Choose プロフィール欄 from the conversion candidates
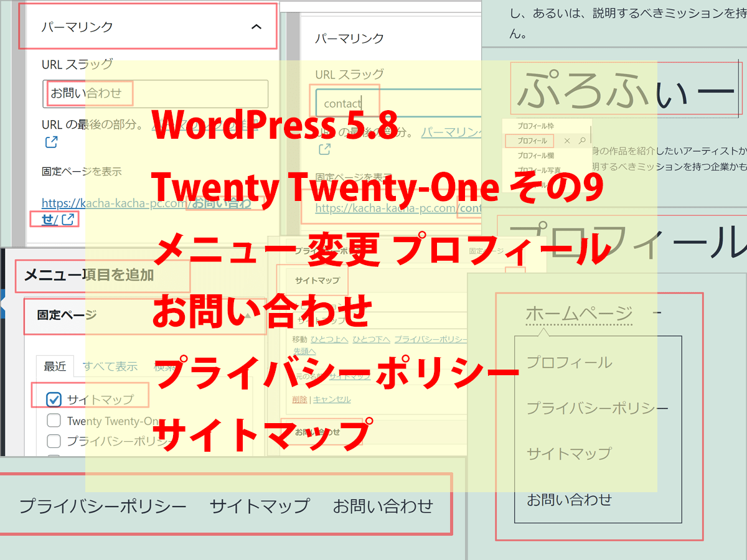Viewport: 747px width, 560px height. pos(535,156)
